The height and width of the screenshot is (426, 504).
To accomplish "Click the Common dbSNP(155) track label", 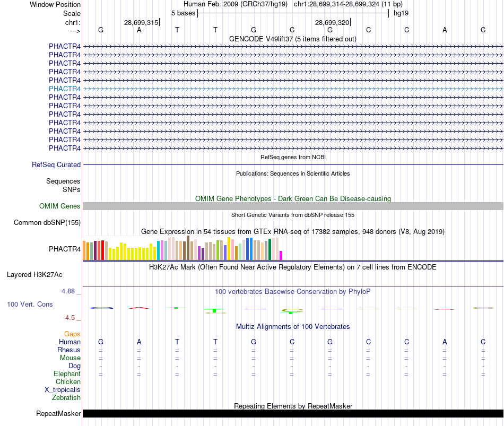I will click(47, 222).
